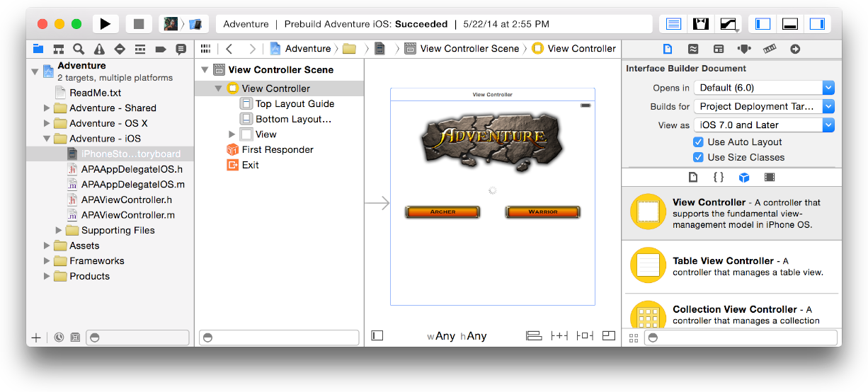The height and width of the screenshot is (392, 868).
Task: Open Quick Help inspector tab
Action: 692,49
